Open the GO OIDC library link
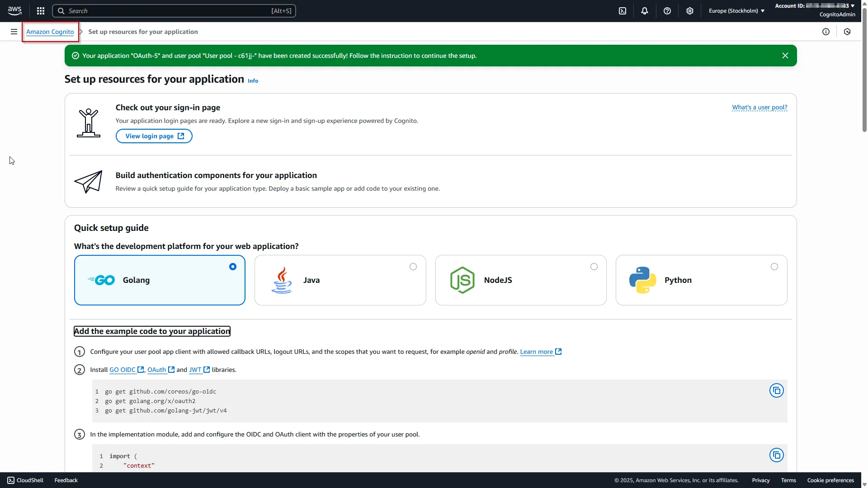Viewport: 868px width, 488px height. [x=127, y=370]
